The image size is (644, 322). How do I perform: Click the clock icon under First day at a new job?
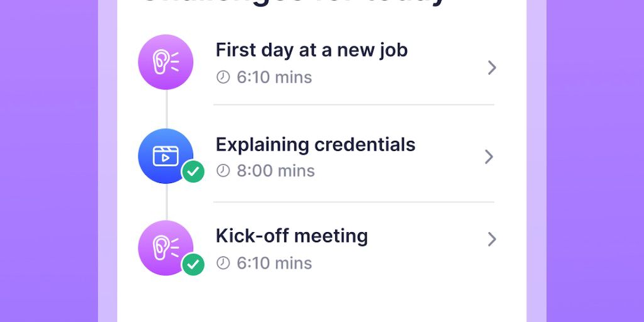tap(223, 77)
